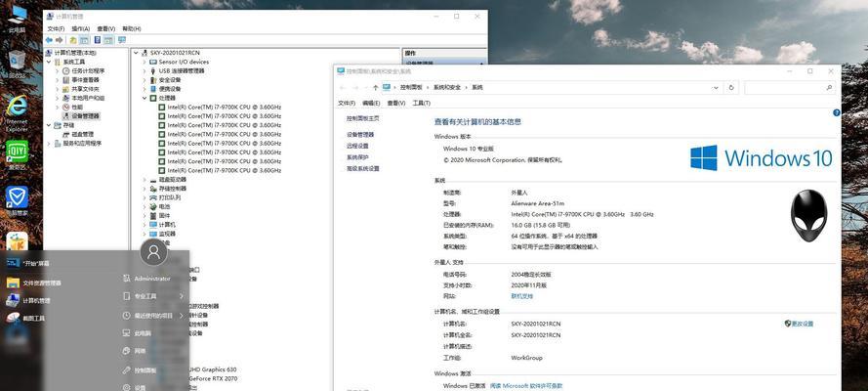Click the user avatar circle in Start menu
This screenshot has height=391, width=868.
154,252
